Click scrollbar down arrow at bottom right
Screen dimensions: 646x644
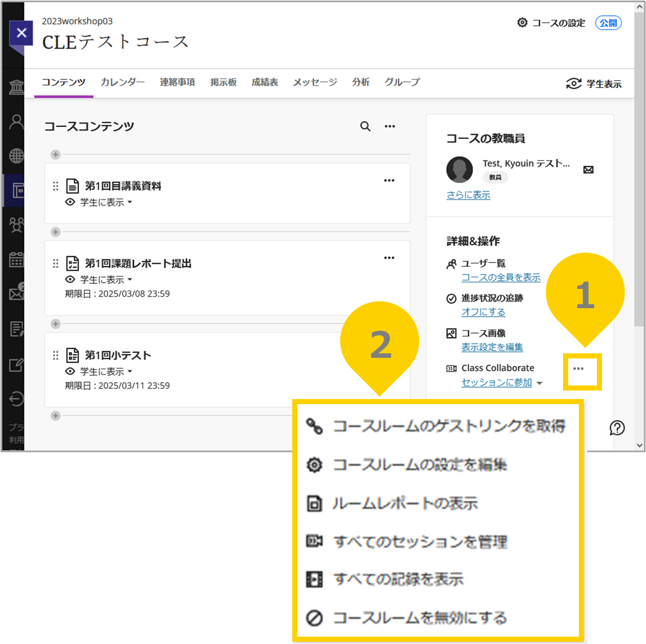(x=639, y=445)
